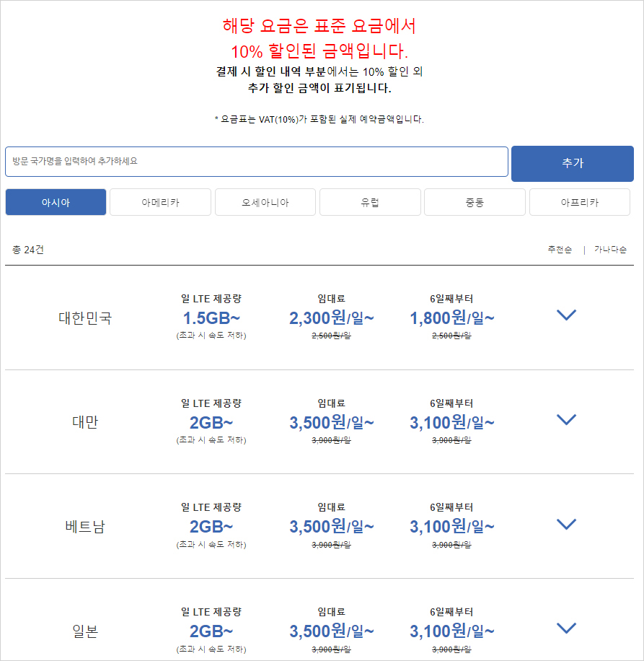
Task: Click the 대만 country name
Action: (85, 422)
